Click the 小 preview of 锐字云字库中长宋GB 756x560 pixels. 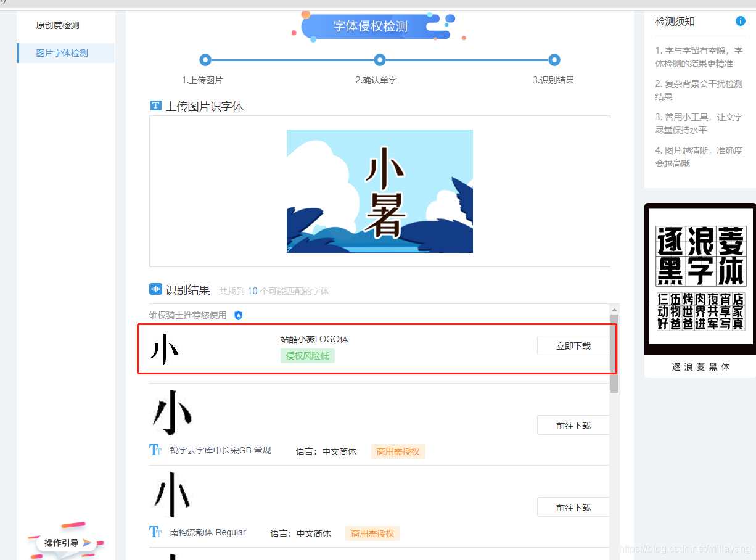(171, 412)
